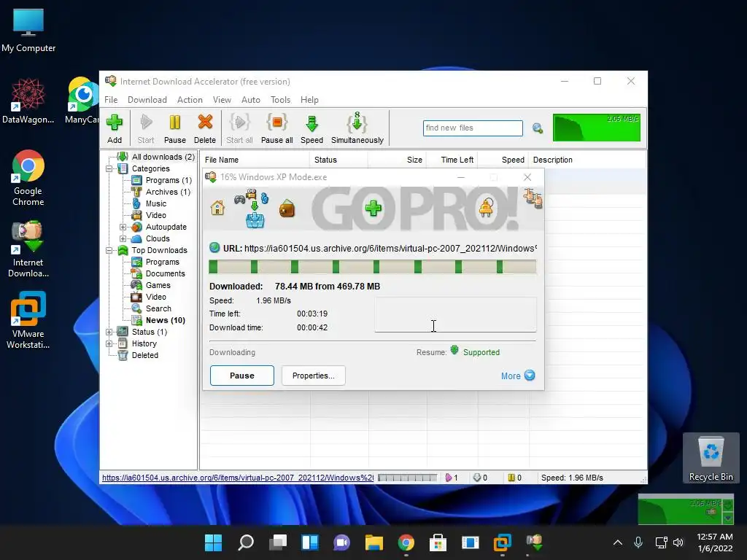Click the archive.org URL in status bar
The width and height of the screenshot is (747, 560).
(x=238, y=478)
